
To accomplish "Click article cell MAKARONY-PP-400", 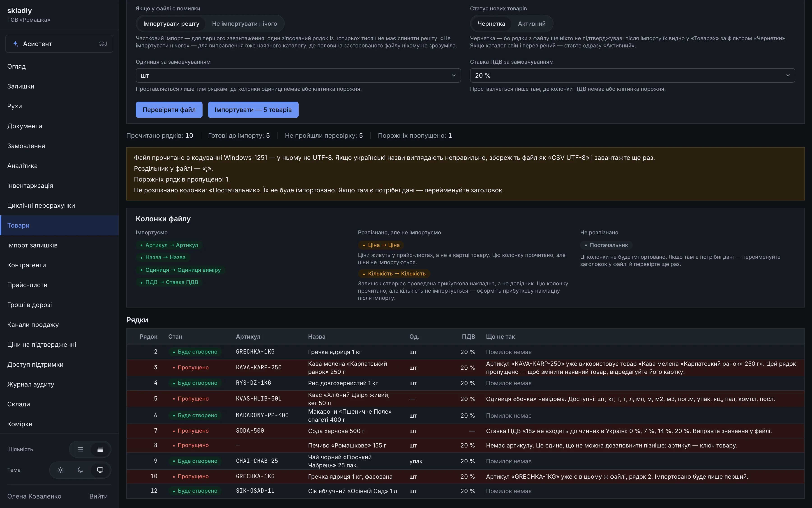I will pos(262,416).
